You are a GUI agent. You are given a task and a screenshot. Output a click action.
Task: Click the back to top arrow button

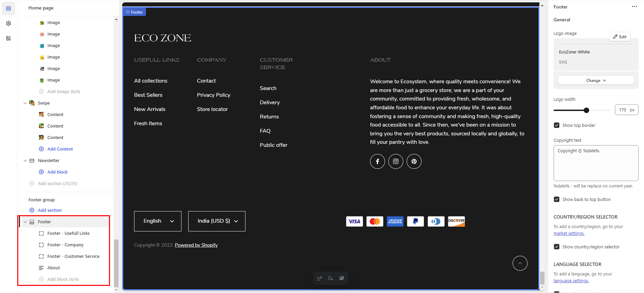pyautogui.click(x=520, y=263)
